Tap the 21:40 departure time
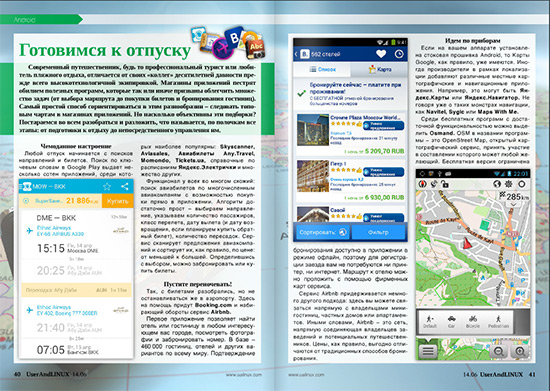Viewport: 550px width, 391px height. (51, 328)
